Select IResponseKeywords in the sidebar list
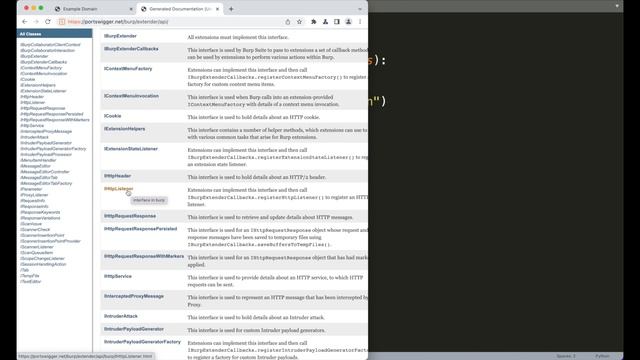The image size is (640, 360). [x=40, y=212]
